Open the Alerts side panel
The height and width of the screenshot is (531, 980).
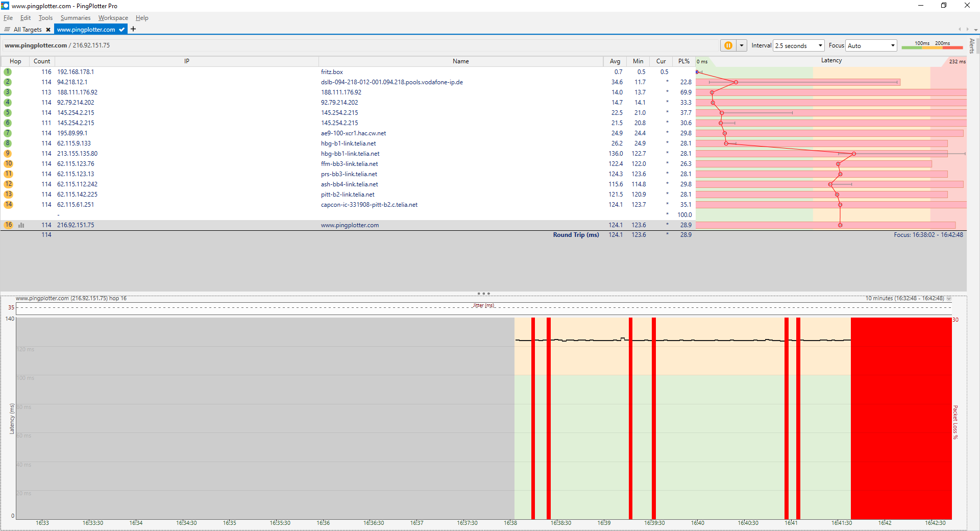[972, 46]
